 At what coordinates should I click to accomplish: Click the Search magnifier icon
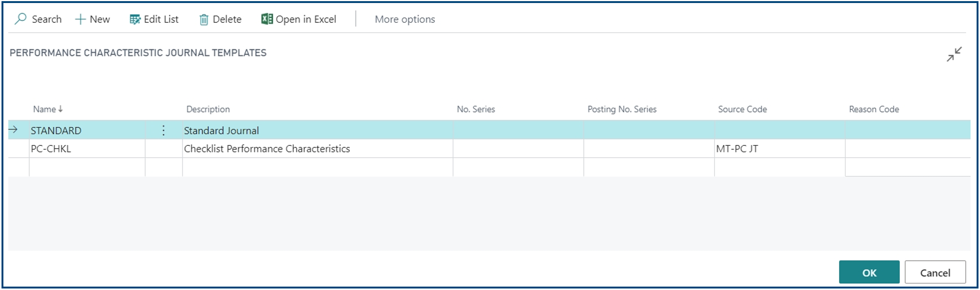pos(20,19)
